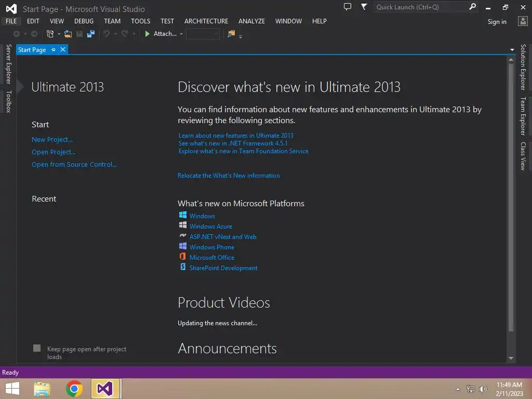
Task: Open the TOOLS menu
Action: 140,21
